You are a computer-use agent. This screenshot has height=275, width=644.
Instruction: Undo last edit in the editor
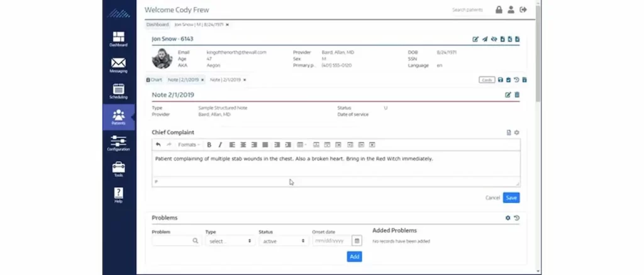158,145
